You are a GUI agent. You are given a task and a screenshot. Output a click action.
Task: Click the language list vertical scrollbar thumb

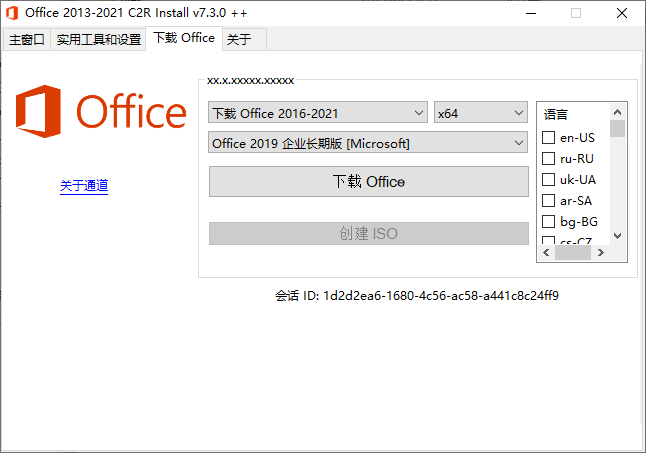pyautogui.click(x=617, y=128)
